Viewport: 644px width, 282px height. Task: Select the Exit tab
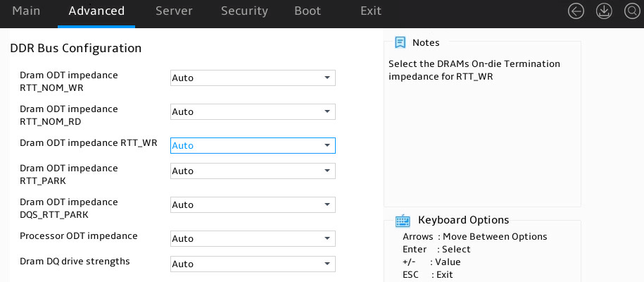point(371,11)
